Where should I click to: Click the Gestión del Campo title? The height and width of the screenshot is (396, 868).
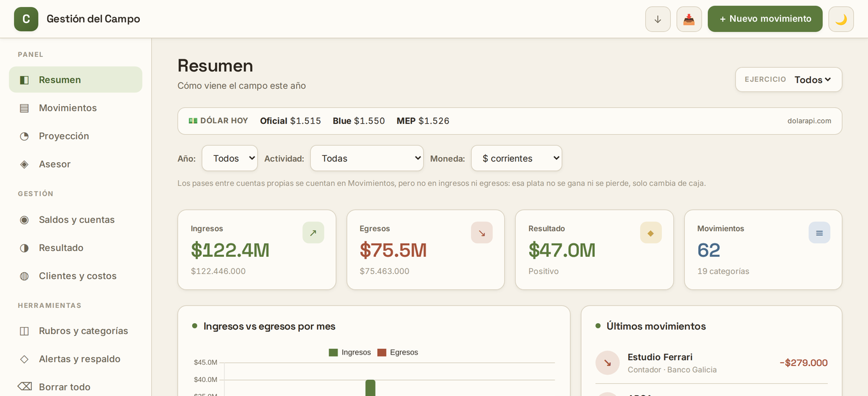pos(93,19)
